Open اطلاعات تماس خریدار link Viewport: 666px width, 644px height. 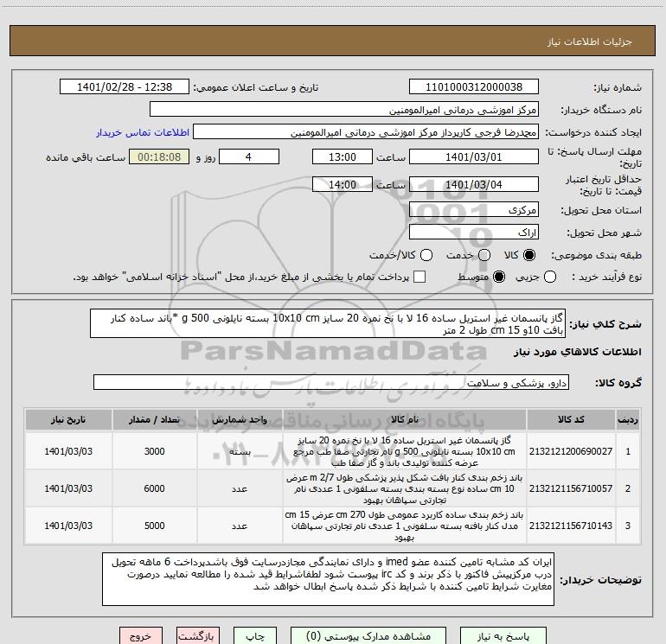(143, 132)
